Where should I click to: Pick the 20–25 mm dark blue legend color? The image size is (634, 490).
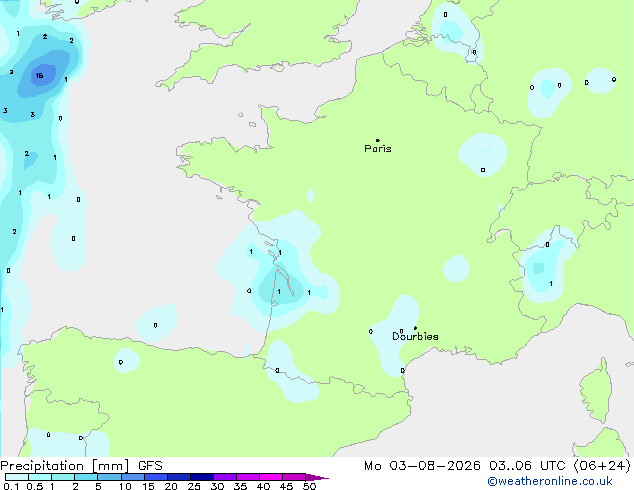point(179,477)
